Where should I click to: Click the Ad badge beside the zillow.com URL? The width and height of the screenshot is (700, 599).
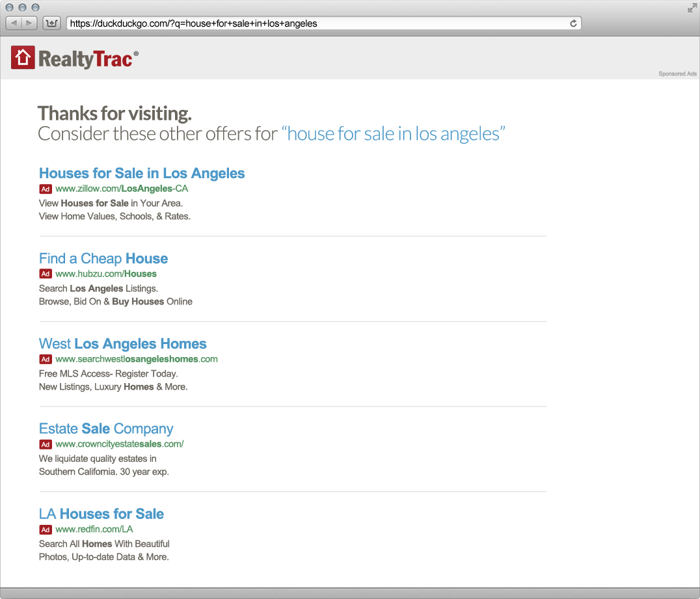46,189
